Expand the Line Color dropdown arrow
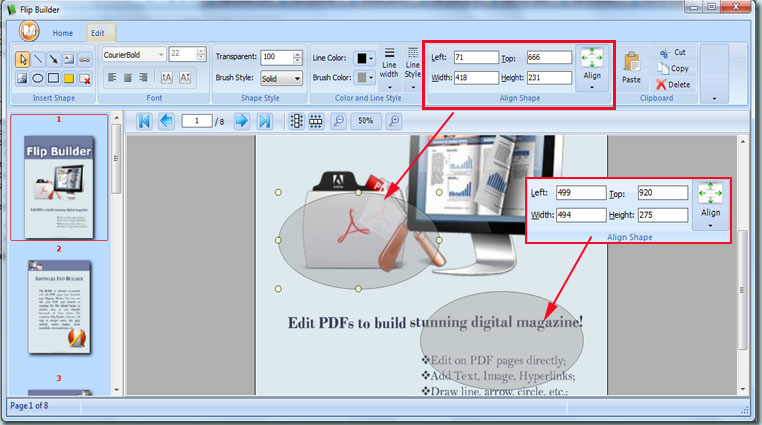 371,59
